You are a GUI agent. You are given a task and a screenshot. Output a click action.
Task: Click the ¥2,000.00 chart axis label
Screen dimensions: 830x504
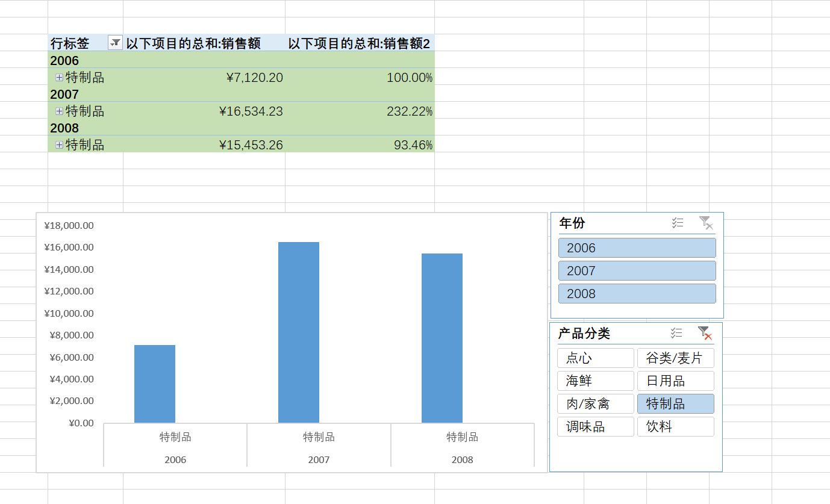(x=72, y=400)
